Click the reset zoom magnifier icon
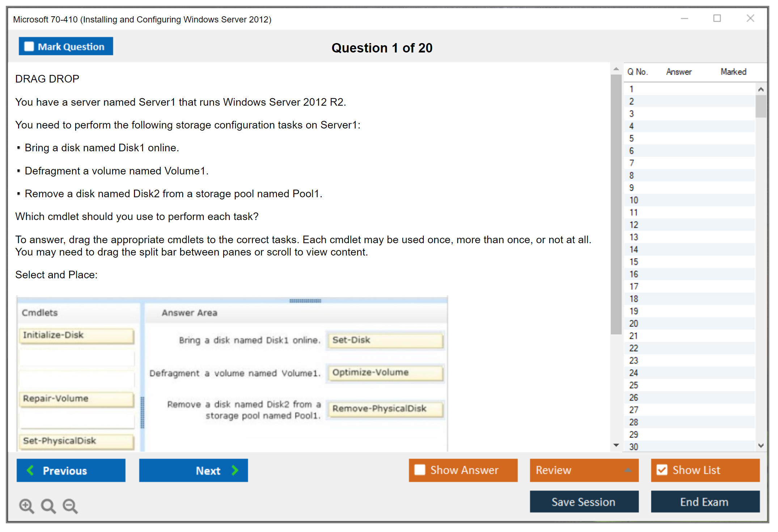778x532 pixels. pos(48,506)
